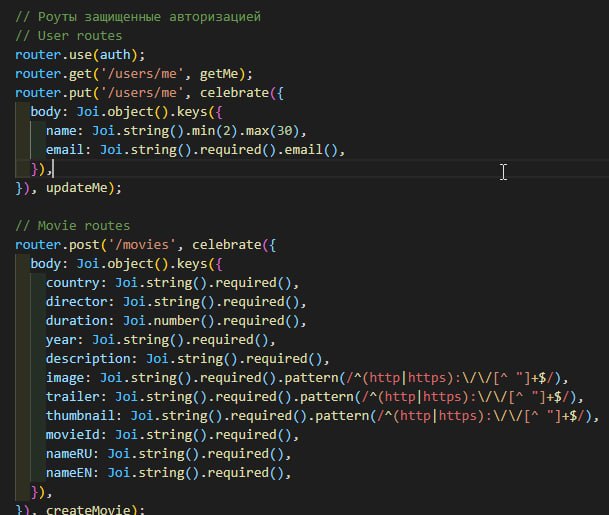The image size is (609, 515).
Task: Click the name: Joi.string().min(2).max(30) line
Action: coord(176,131)
